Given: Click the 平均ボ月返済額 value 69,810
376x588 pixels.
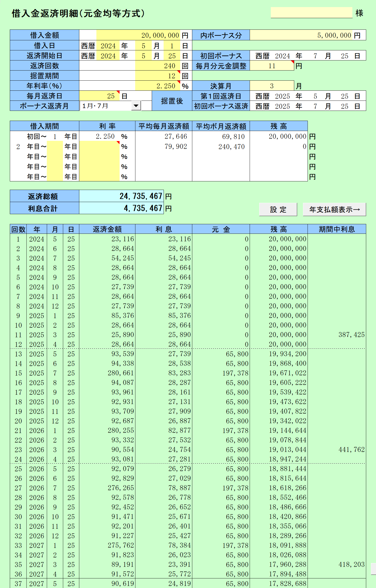Looking at the screenshot, I should [233, 136].
